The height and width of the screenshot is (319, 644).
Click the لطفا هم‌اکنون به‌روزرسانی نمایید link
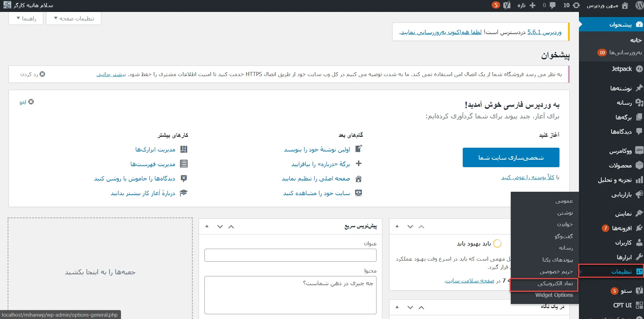(441, 32)
